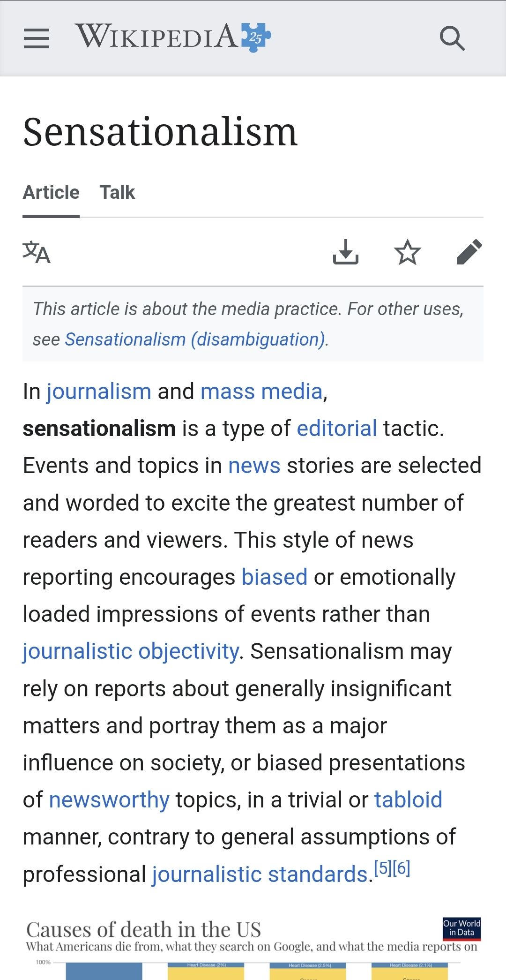Open the tabloid link
The width and height of the screenshot is (506, 980).
(x=408, y=800)
